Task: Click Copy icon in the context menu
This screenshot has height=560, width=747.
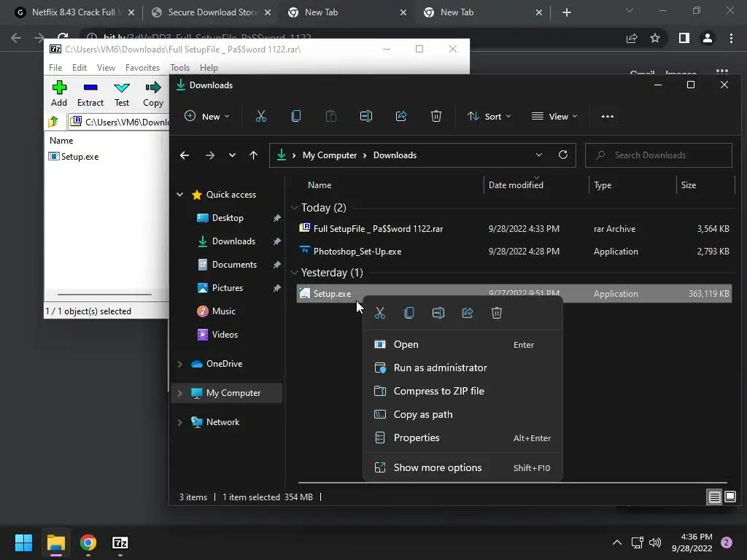Action: [x=409, y=313]
